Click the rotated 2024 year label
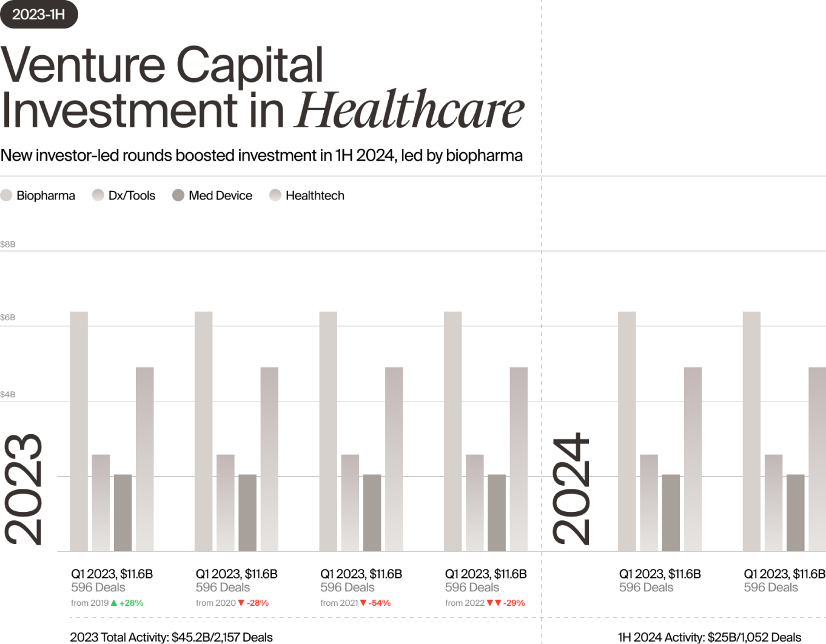This screenshot has width=826, height=644. coord(571,489)
